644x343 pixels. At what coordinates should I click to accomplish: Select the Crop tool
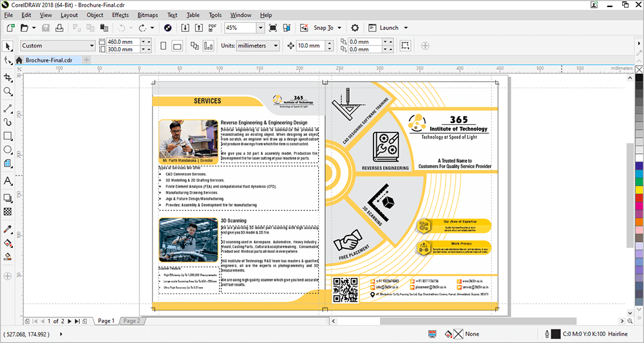(x=7, y=77)
